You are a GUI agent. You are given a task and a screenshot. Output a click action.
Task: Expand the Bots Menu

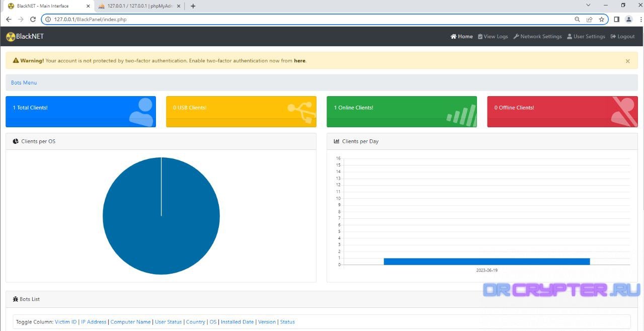tap(24, 82)
